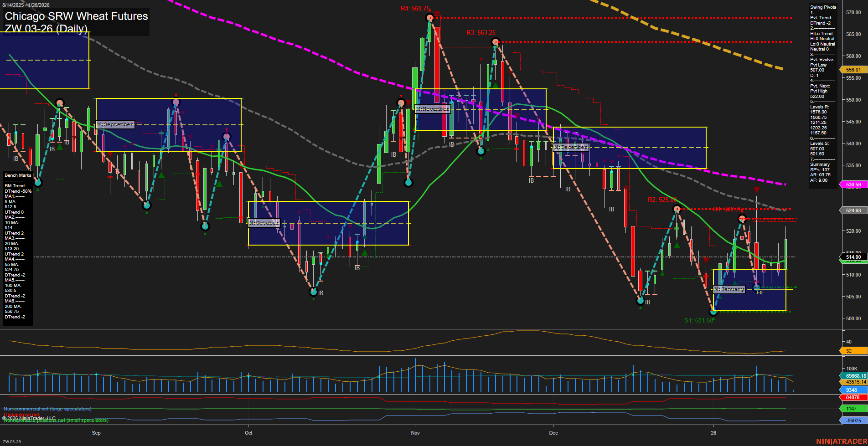868x446 pixels.
Task: Hide the Commercial net plot legend
Action: [21, 414]
